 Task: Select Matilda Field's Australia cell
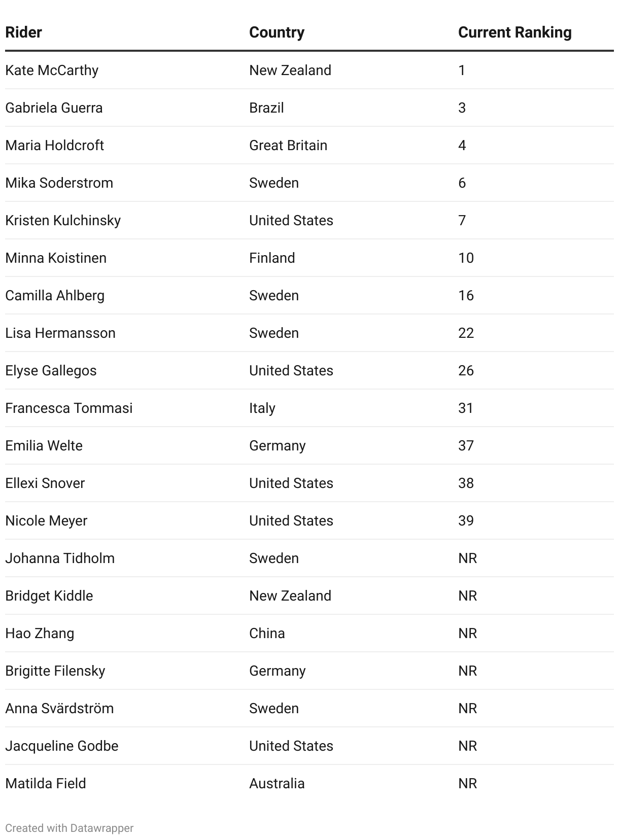(x=277, y=783)
